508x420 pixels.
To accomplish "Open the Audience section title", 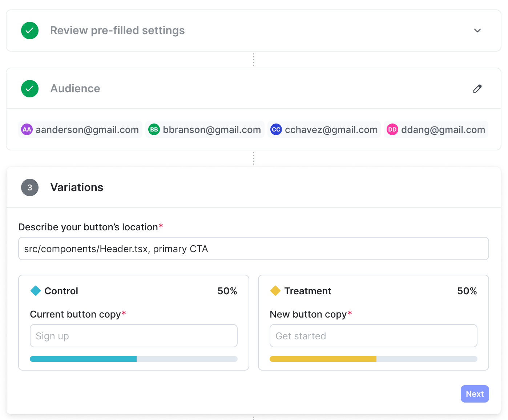I will (75, 89).
